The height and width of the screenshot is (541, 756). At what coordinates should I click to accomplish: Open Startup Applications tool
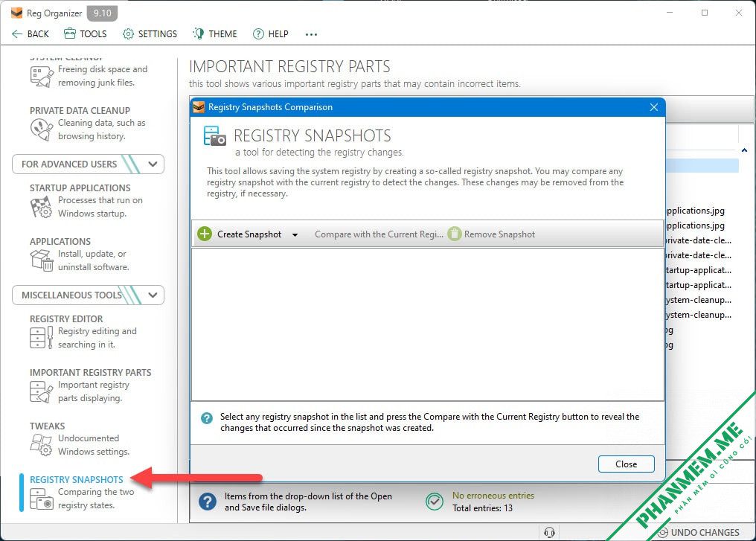tap(86, 201)
